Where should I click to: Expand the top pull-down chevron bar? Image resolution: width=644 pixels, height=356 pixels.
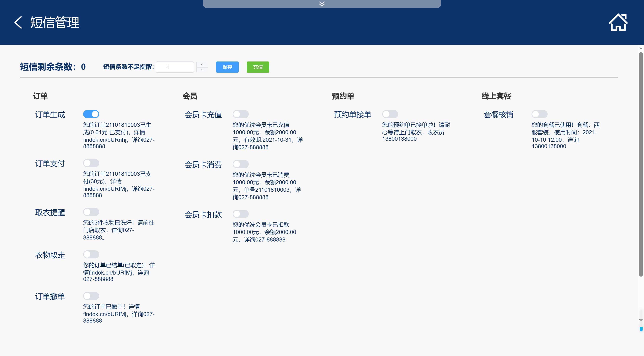point(322,4)
